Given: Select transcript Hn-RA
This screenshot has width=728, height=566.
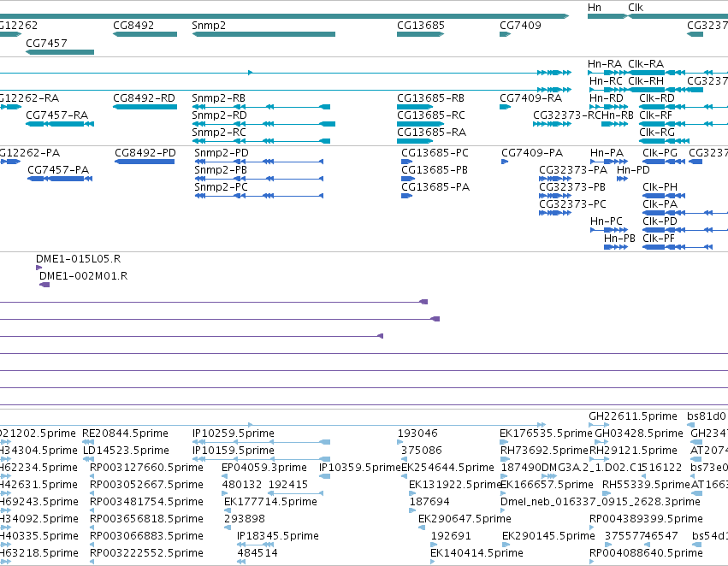Looking at the screenshot, I should (x=605, y=64).
